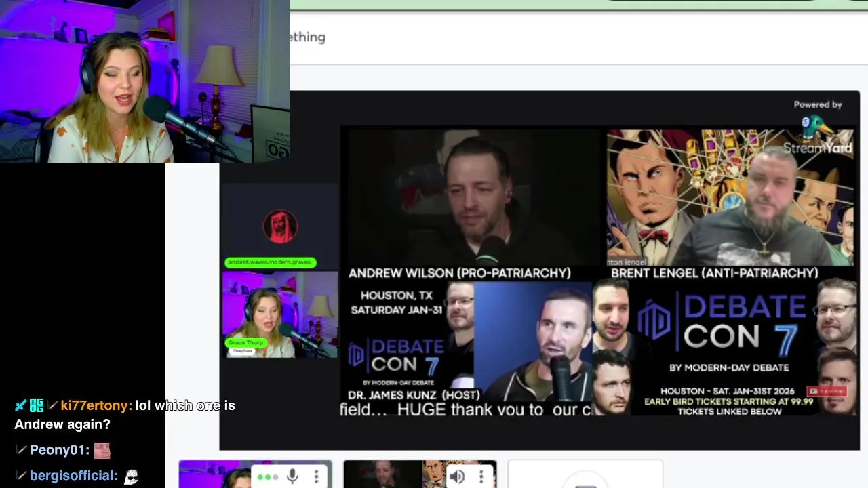Screen dimensions: 868x488
Task: Click the scrolling 'HUGE thank you' ticker text
Action: point(466,409)
